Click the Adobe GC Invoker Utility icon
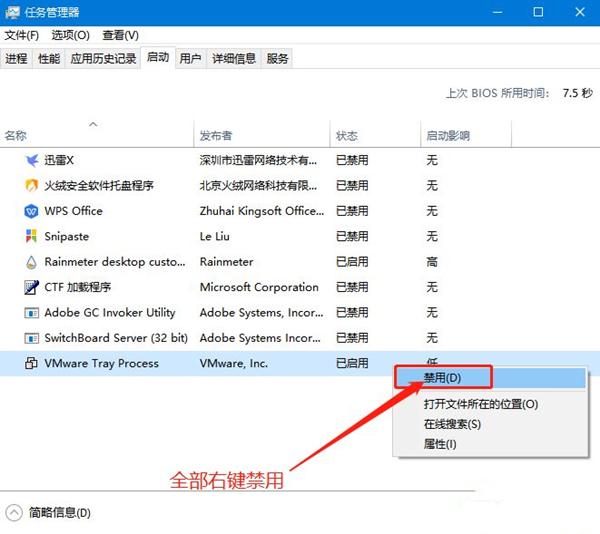Image resolution: width=600 pixels, height=534 pixels. pos(31,313)
